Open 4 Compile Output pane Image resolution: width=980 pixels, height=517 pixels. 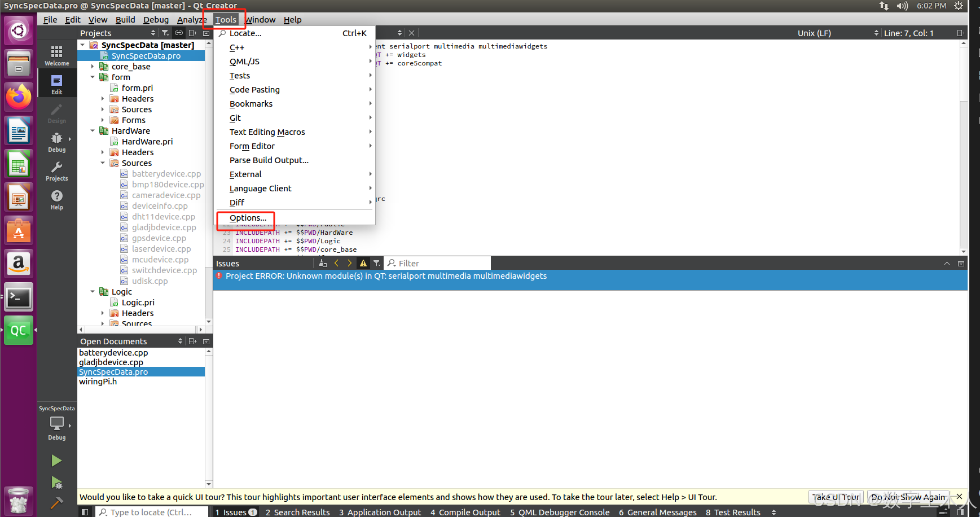[465, 512]
